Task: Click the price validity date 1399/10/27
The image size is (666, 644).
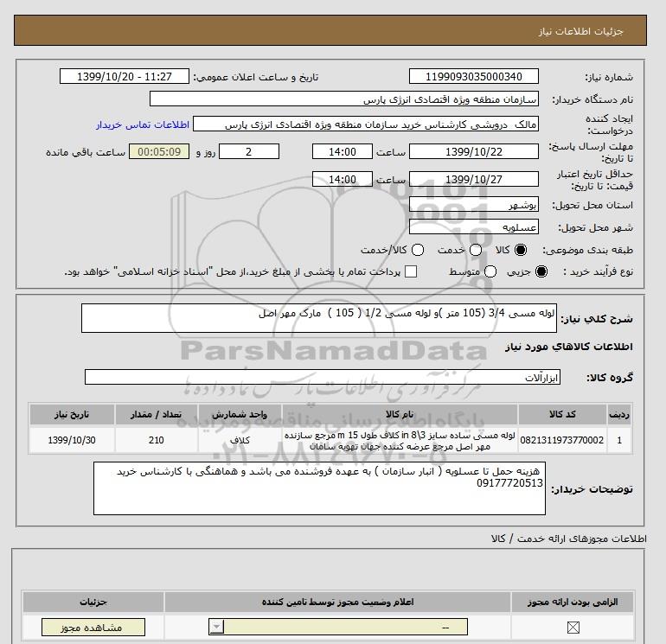Action: [474, 179]
